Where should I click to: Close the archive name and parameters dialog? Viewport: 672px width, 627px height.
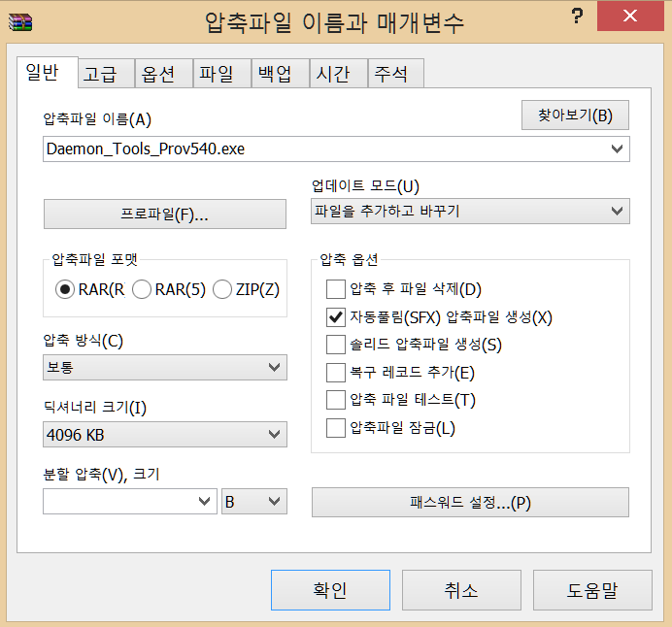(630, 16)
